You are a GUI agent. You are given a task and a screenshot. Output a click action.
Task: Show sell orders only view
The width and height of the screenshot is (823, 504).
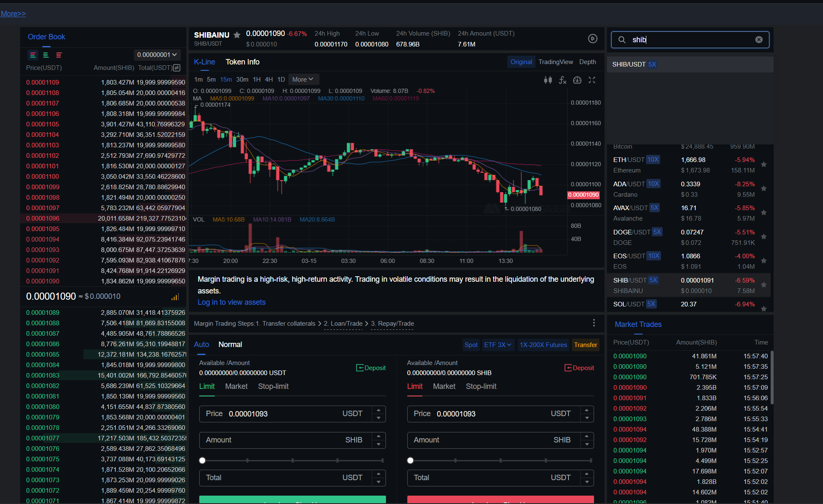[59, 55]
